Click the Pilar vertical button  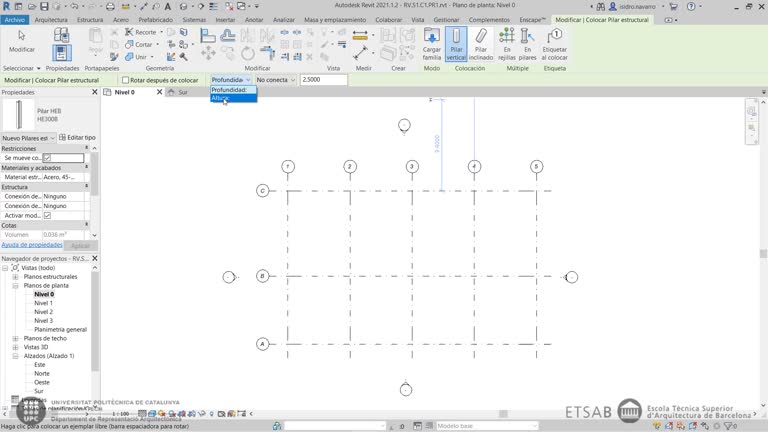tap(456, 45)
